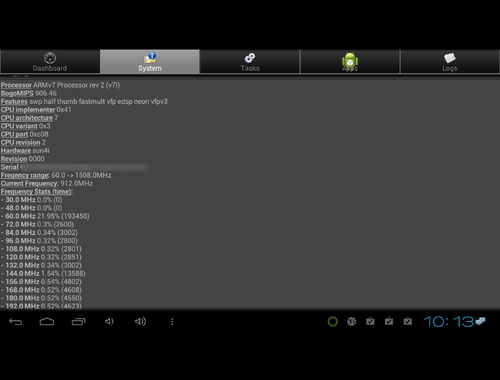Select the CPU part 0xc08 line
The image size is (500, 380).
coord(25,134)
